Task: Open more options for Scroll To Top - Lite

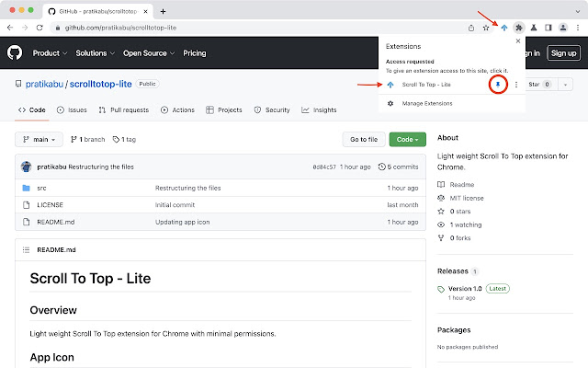Action: click(x=516, y=85)
